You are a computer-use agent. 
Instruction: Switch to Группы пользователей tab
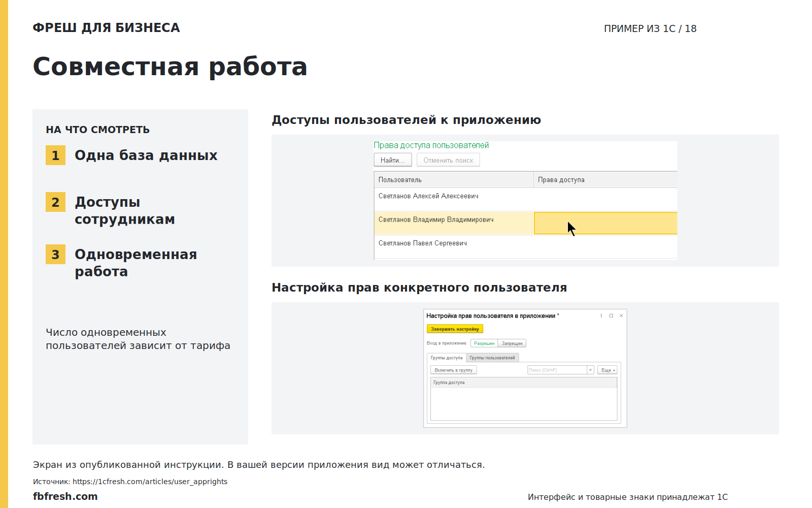pyautogui.click(x=492, y=358)
